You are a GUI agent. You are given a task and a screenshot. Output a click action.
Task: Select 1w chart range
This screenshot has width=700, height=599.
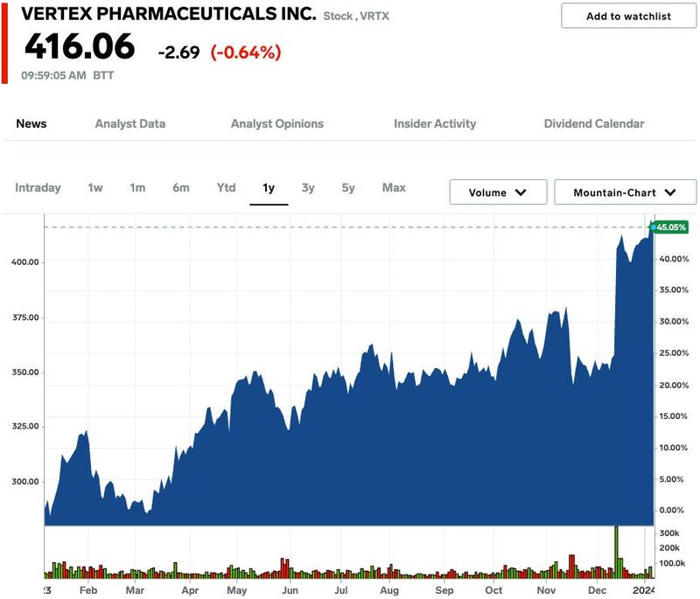point(95,188)
